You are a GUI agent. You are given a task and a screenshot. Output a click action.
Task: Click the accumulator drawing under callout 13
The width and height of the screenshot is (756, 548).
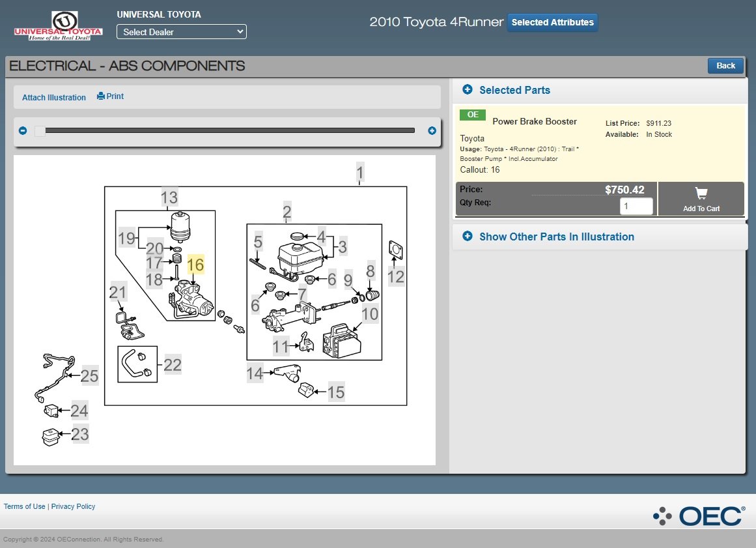(x=181, y=227)
